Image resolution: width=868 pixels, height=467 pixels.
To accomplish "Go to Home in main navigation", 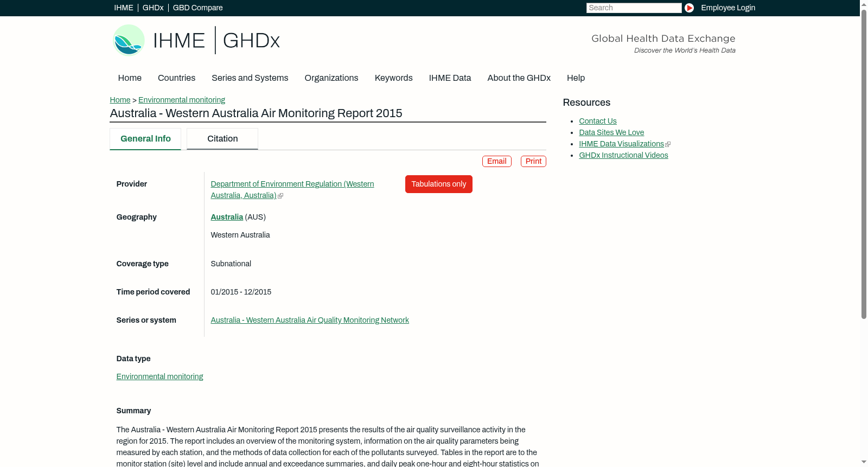I will (x=130, y=78).
